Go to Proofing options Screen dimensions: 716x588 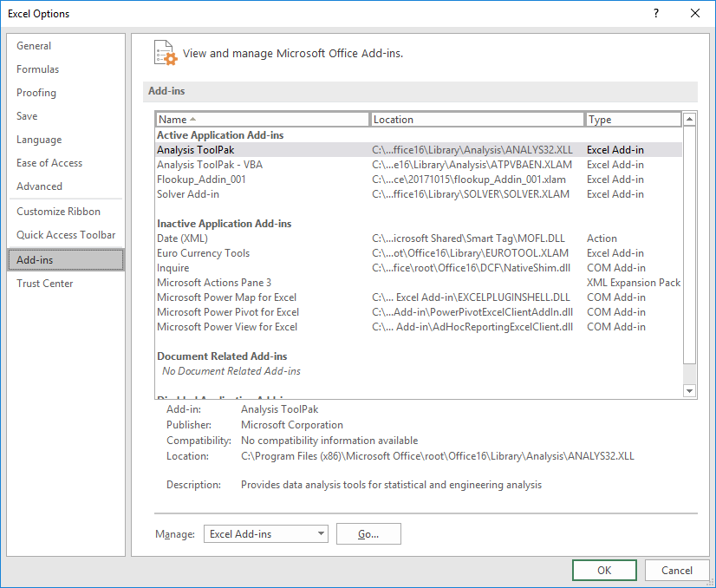click(x=66, y=93)
